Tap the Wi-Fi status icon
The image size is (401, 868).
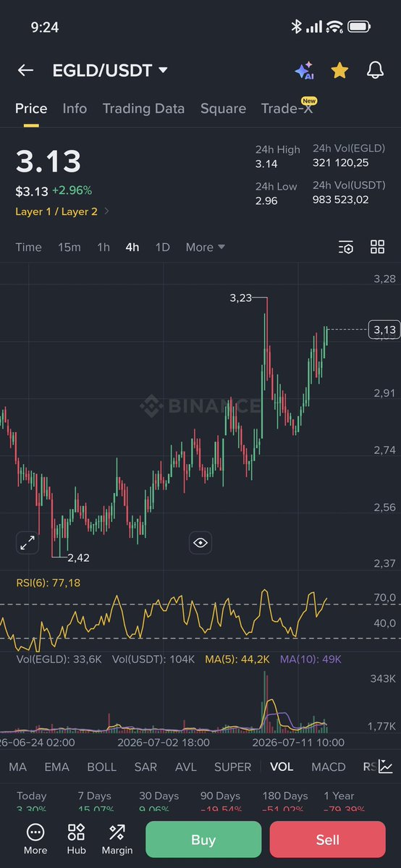pos(334,27)
